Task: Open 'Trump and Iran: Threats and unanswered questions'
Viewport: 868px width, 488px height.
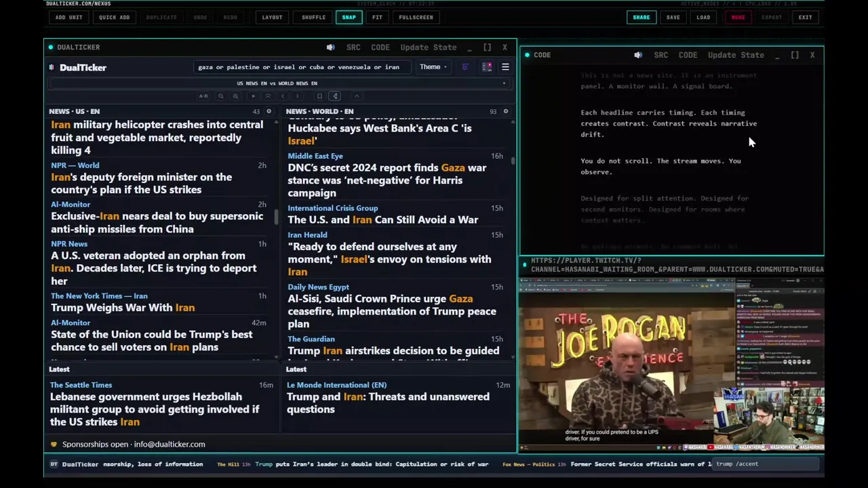Action: (x=388, y=403)
